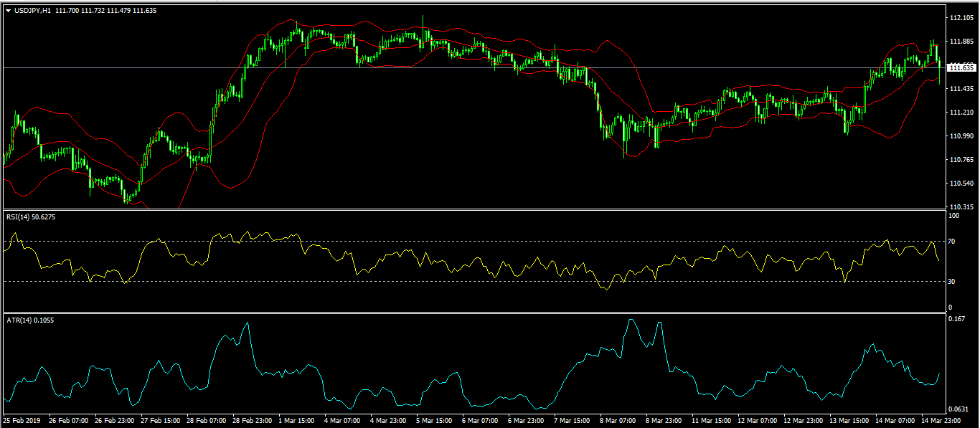Click the RSI scale value 70
Screen dimensions: 980x428
pyautogui.click(x=953, y=242)
